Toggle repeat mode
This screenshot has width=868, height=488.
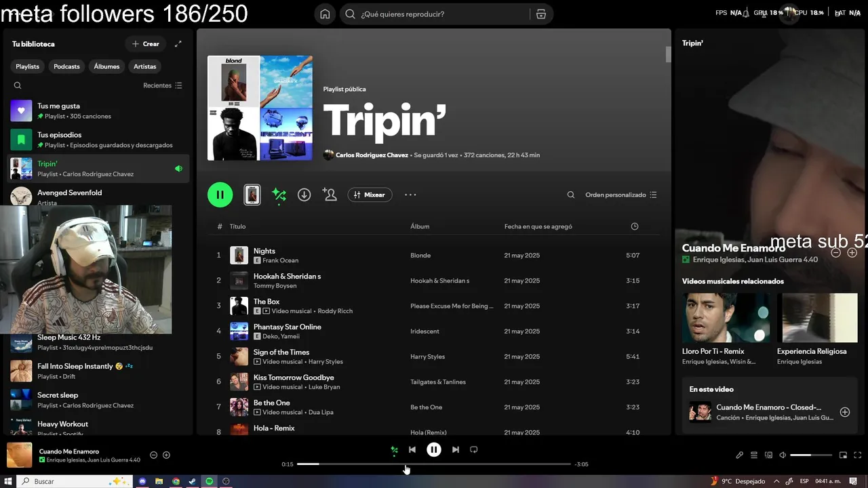(x=474, y=449)
